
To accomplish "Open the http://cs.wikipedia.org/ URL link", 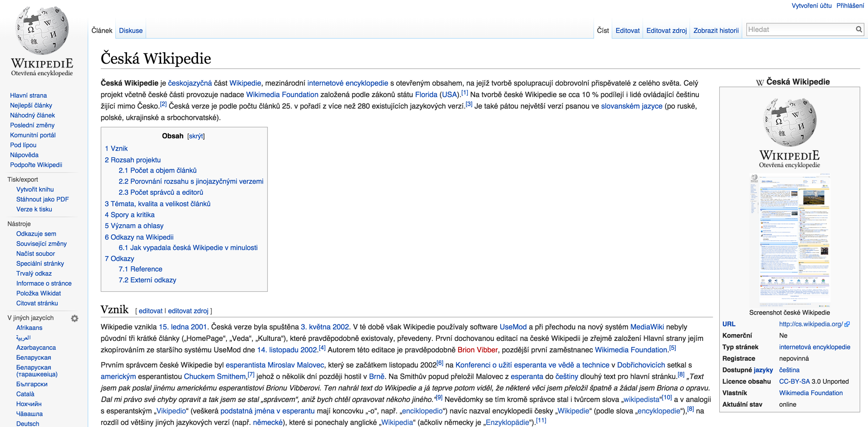I will [811, 324].
